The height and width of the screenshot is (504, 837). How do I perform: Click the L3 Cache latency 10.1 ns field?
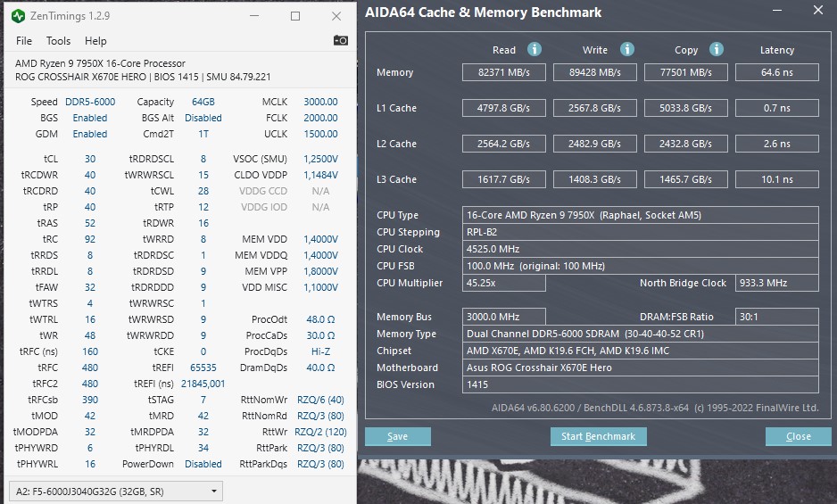[777, 179]
